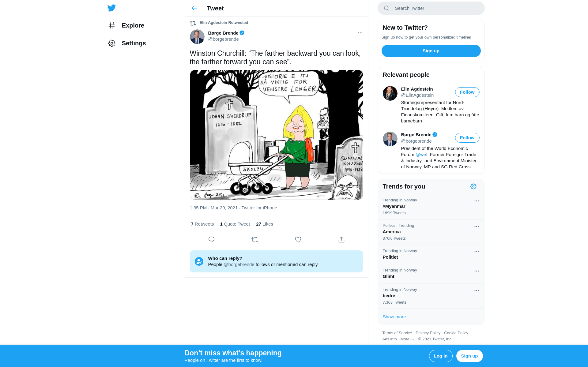Open Twitter for iPhone source link
The width and height of the screenshot is (588, 367).
coord(259,208)
